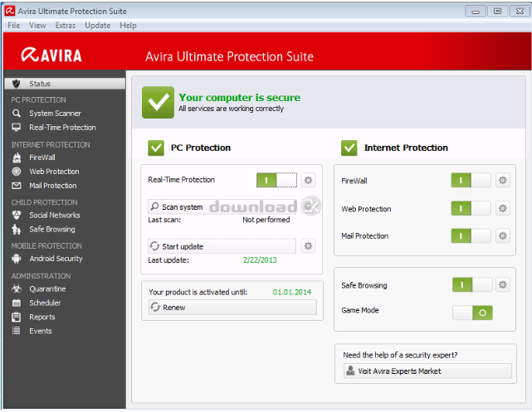Open the Extras menu

(x=66, y=26)
